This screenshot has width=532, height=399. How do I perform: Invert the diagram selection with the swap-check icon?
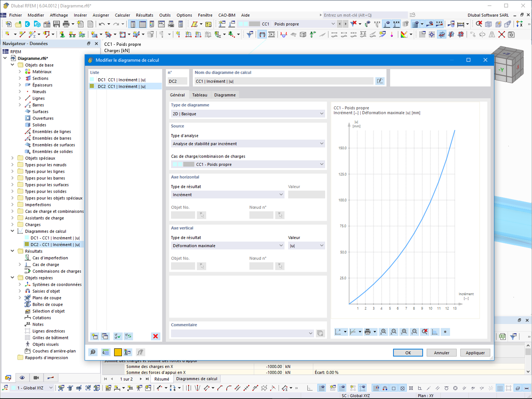click(x=128, y=336)
